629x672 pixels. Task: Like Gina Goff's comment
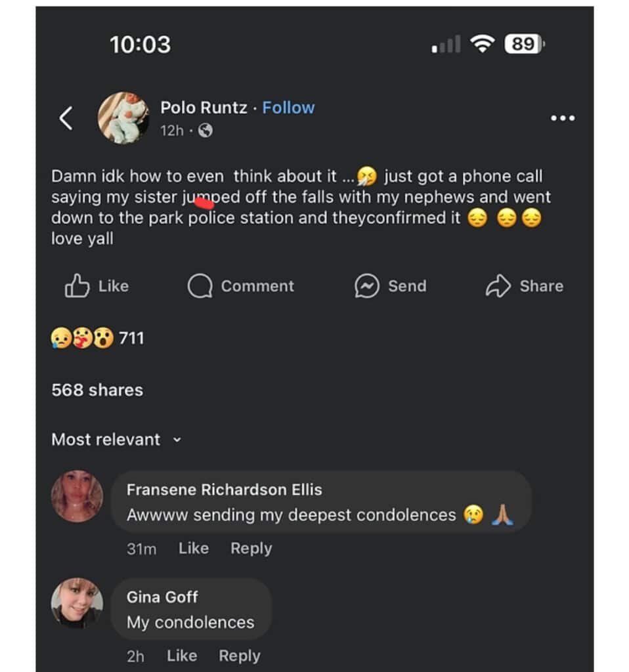[181, 656]
